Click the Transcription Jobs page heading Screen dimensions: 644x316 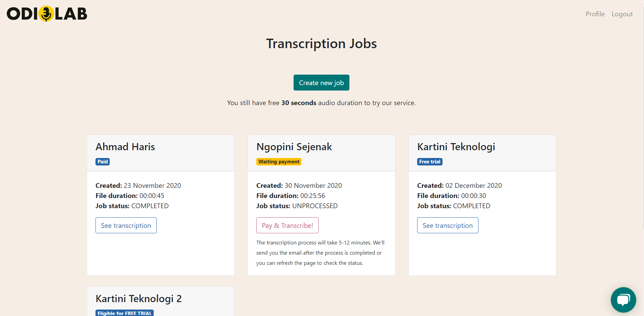pyautogui.click(x=321, y=44)
